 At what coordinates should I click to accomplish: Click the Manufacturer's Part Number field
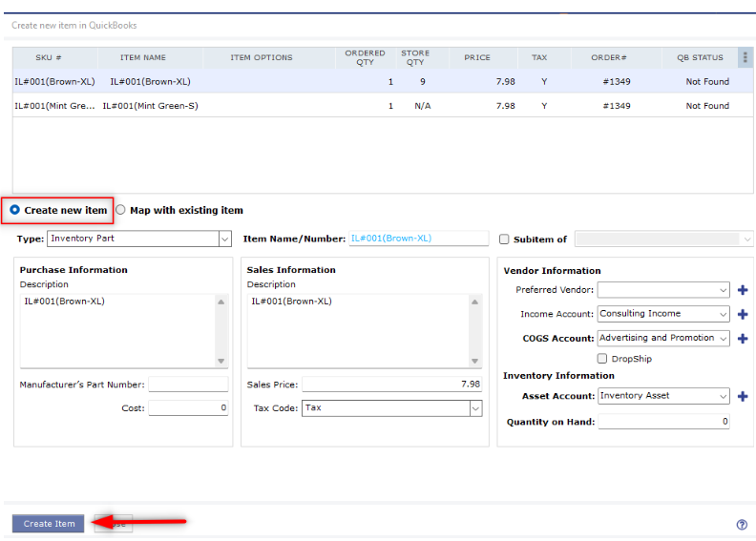click(188, 385)
